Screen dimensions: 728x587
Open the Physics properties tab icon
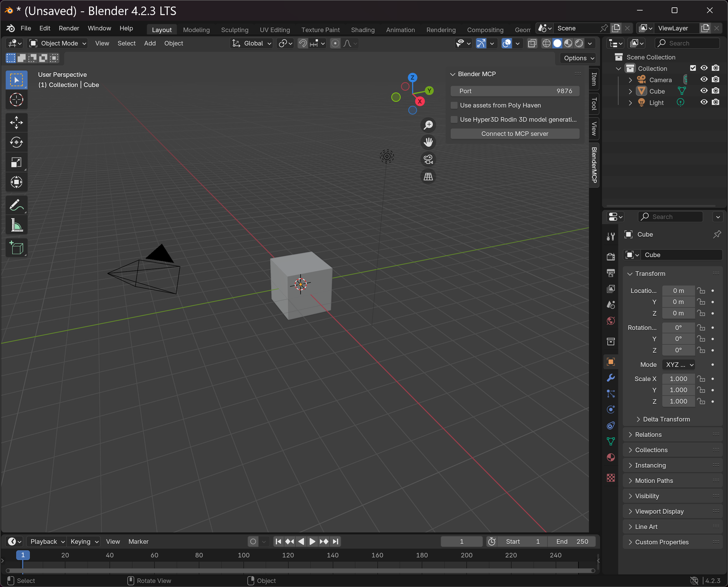point(611,410)
